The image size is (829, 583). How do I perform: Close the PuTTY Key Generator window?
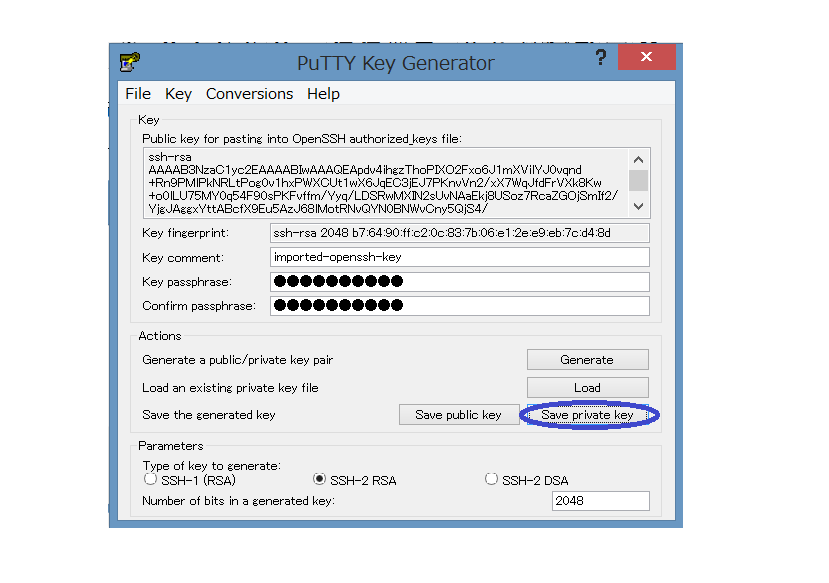tap(646, 57)
